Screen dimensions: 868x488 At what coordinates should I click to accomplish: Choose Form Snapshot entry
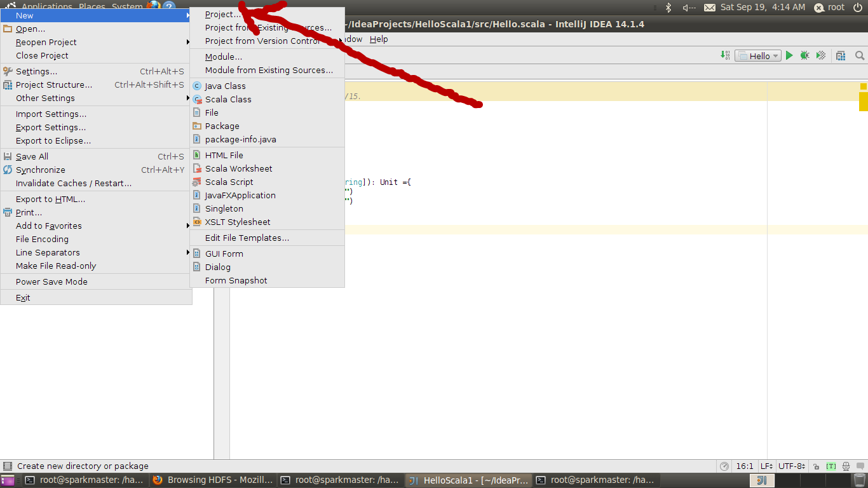pyautogui.click(x=267, y=280)
